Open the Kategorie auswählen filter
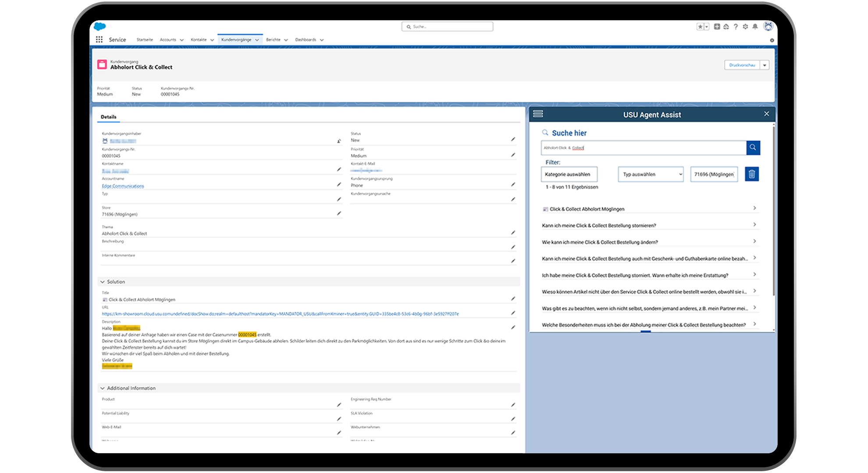This screenshot has height=473, width=868. [x=569, y=174]
